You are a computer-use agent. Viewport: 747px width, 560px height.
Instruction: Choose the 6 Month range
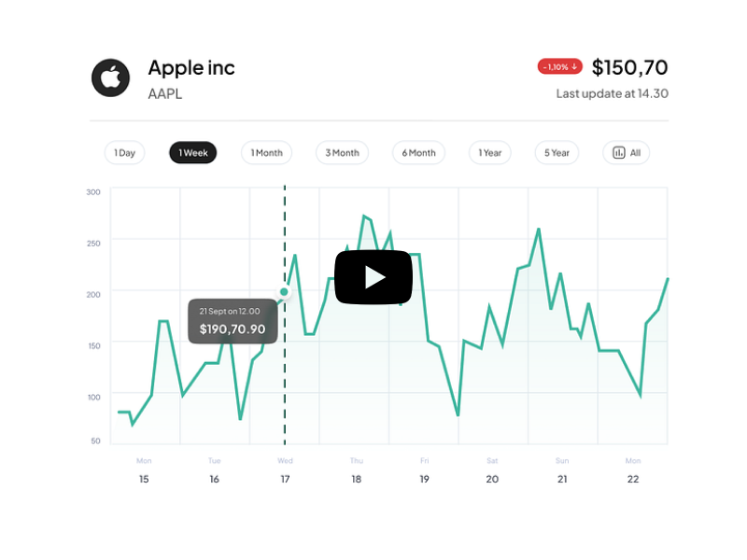coord(418,153)
